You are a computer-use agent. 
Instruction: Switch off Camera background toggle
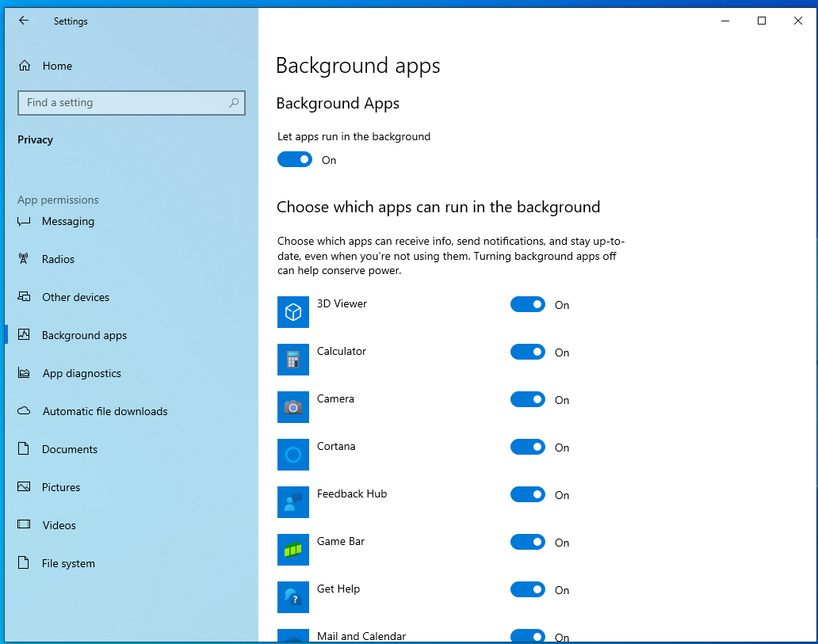pyautogui.click(x=528, y=399)
